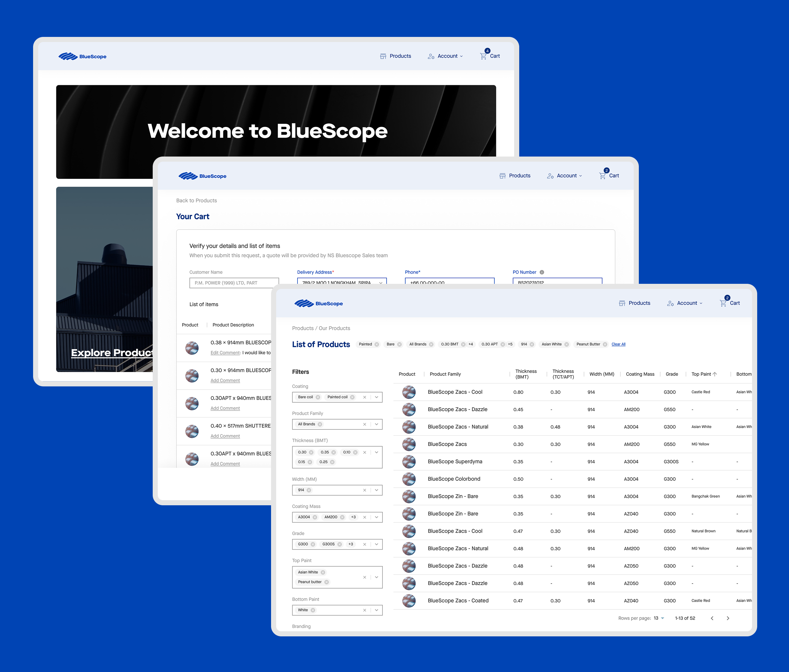Sort products by the Top Paint column arrow
Viewport: 789px width, 672px height.
pyautogui.click(x=714, y=374)
